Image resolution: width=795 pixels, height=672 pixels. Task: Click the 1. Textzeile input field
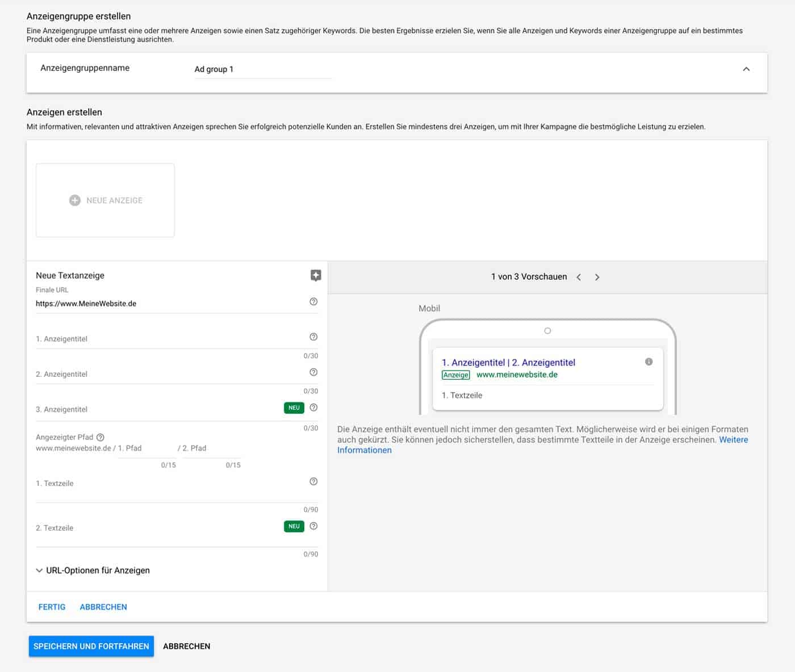coord(170,488)
